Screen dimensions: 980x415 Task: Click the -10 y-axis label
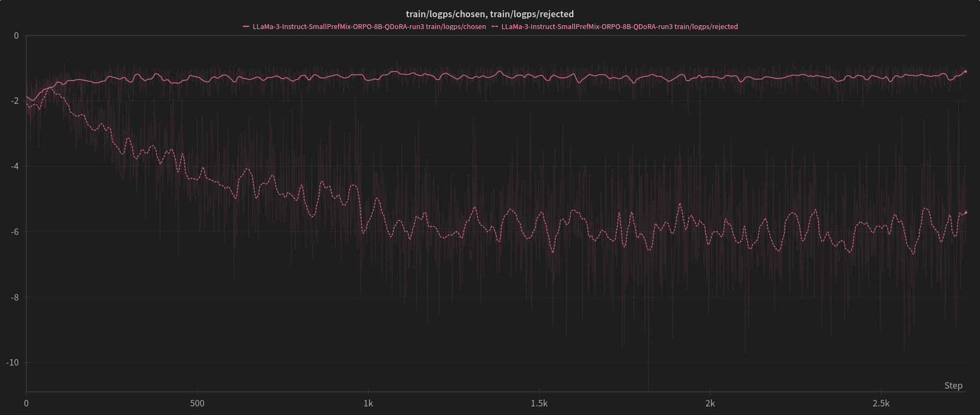(x=13, y=362)
